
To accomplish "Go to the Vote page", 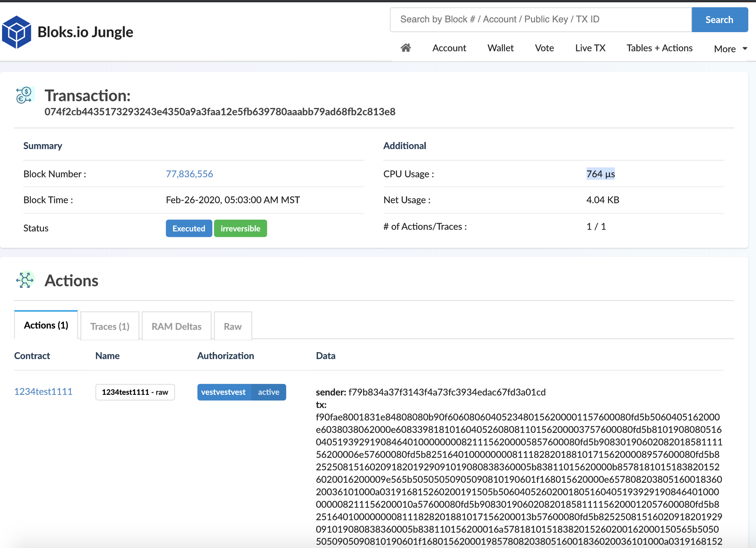I will 544,48.
